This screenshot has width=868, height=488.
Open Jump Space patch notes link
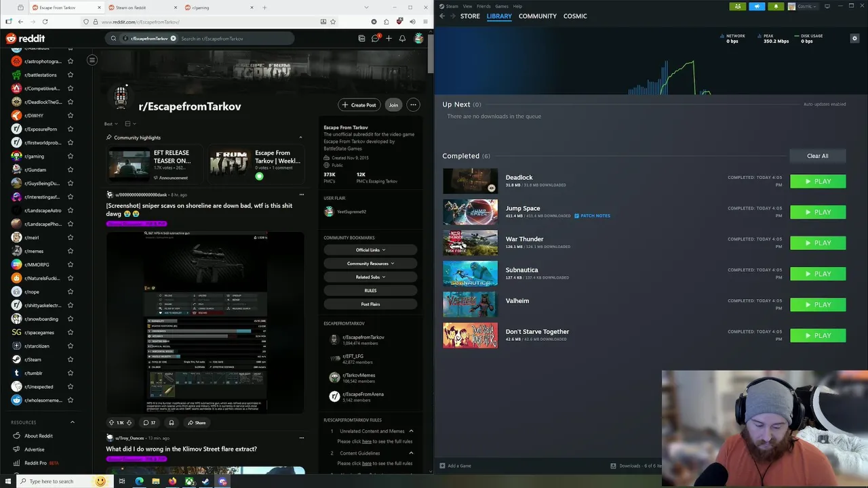pyautogui.click(x=592, y=216)
